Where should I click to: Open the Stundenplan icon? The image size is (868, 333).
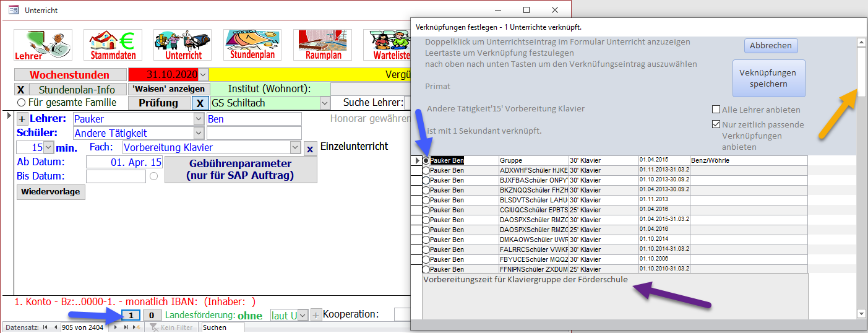(x=252, y=45)
